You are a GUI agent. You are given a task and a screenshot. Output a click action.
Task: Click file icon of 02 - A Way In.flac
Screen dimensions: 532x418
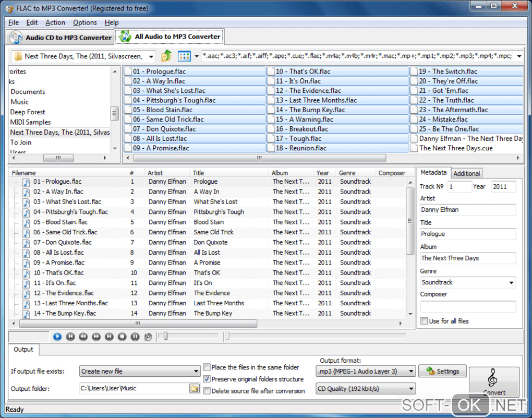point(128,81)
